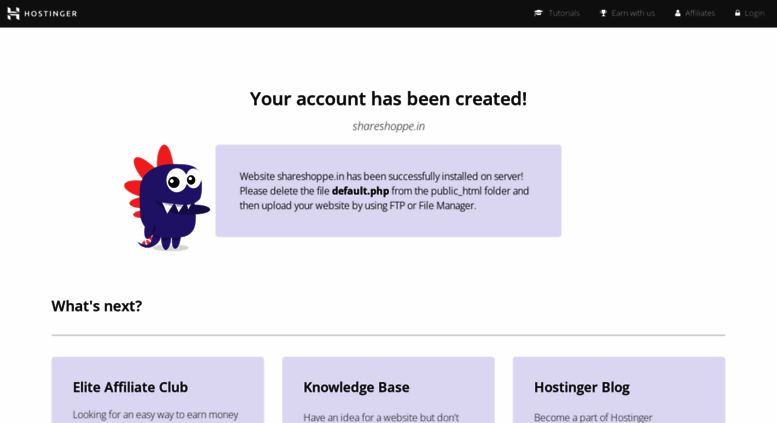Click the 'Looking for an easy way' description text

click(156, 415)
